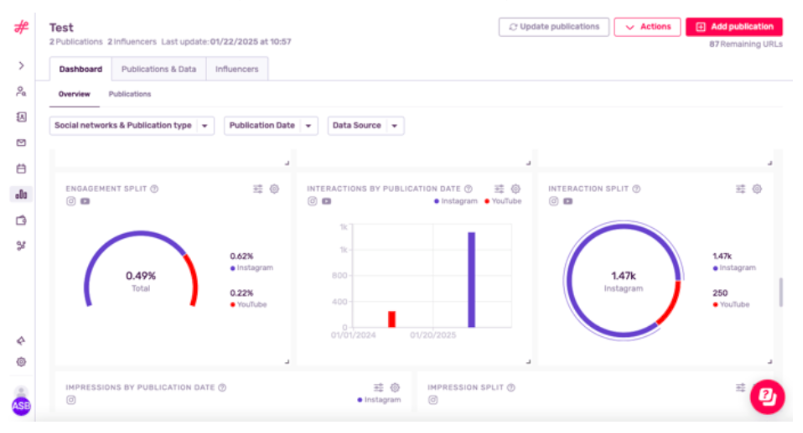The image size is (803, 433).
Task: Open Interactions by Publication Date filter sliders
Action: click(x=499, y=189)
